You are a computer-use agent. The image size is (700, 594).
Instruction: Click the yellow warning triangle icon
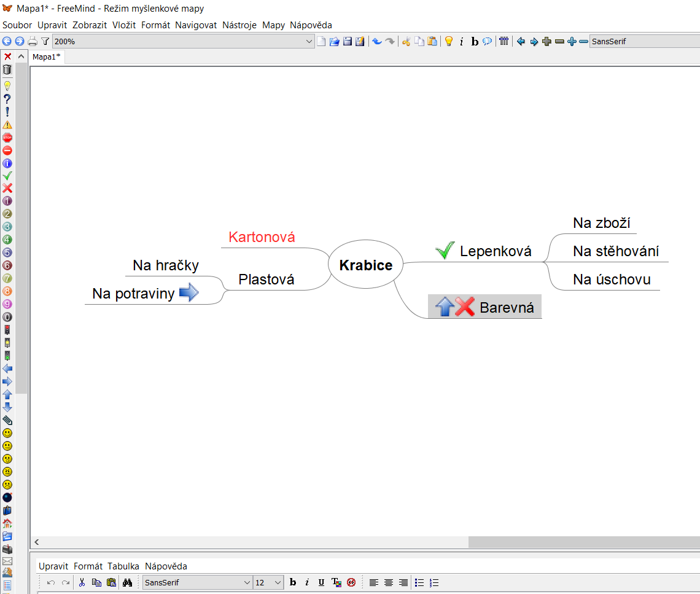pyautogui.click(x=7, y=124)
